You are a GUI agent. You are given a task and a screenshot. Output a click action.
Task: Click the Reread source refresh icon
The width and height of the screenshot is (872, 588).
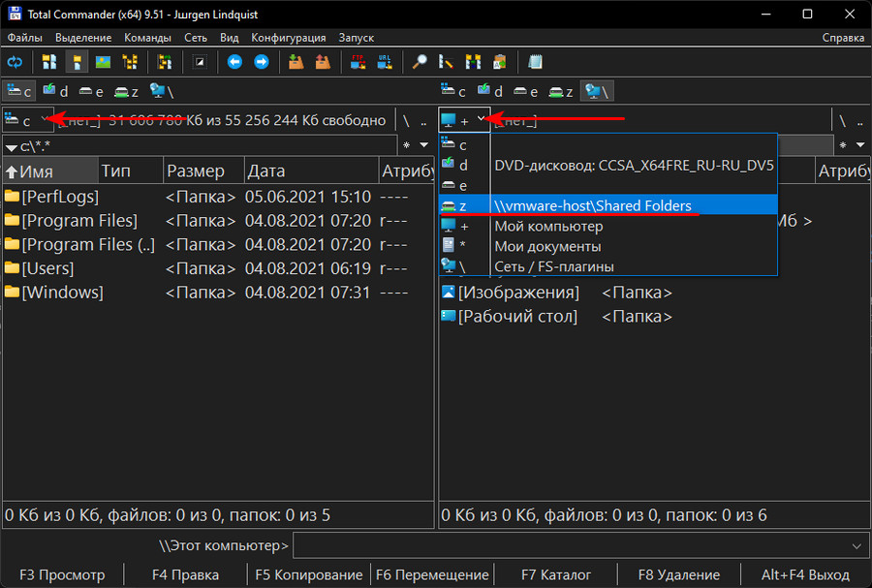(x=15, y=62)
